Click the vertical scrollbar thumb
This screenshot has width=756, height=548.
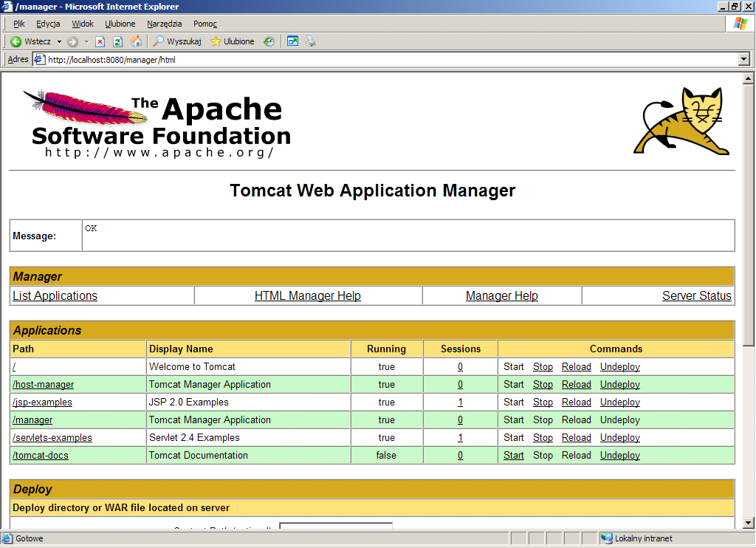[749, 215]
